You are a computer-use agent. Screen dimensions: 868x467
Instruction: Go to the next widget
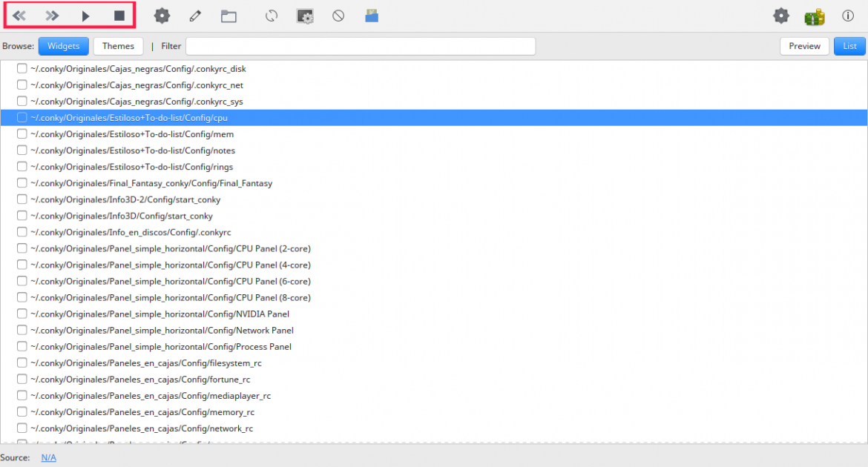pos(51,16)
